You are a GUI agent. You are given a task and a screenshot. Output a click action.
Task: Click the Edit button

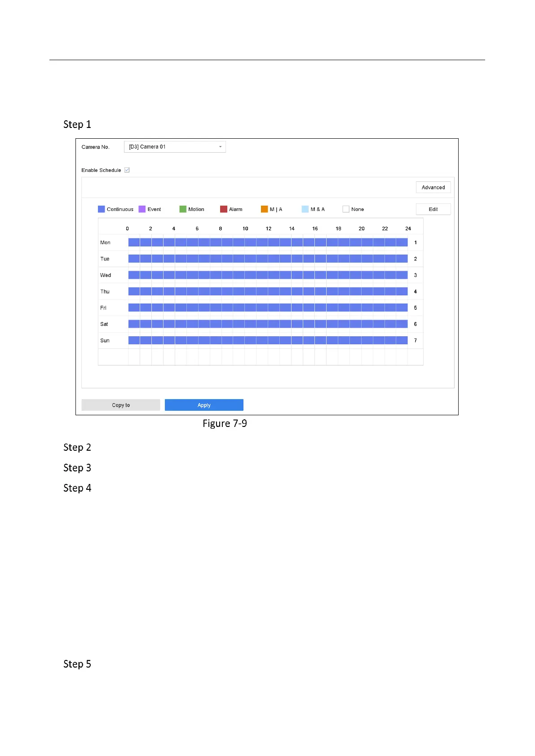(433, 209)
